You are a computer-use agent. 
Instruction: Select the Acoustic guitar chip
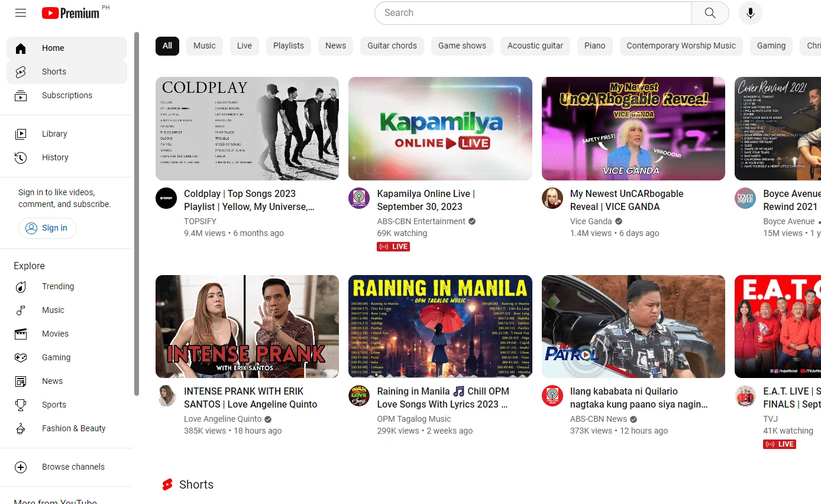535,46
